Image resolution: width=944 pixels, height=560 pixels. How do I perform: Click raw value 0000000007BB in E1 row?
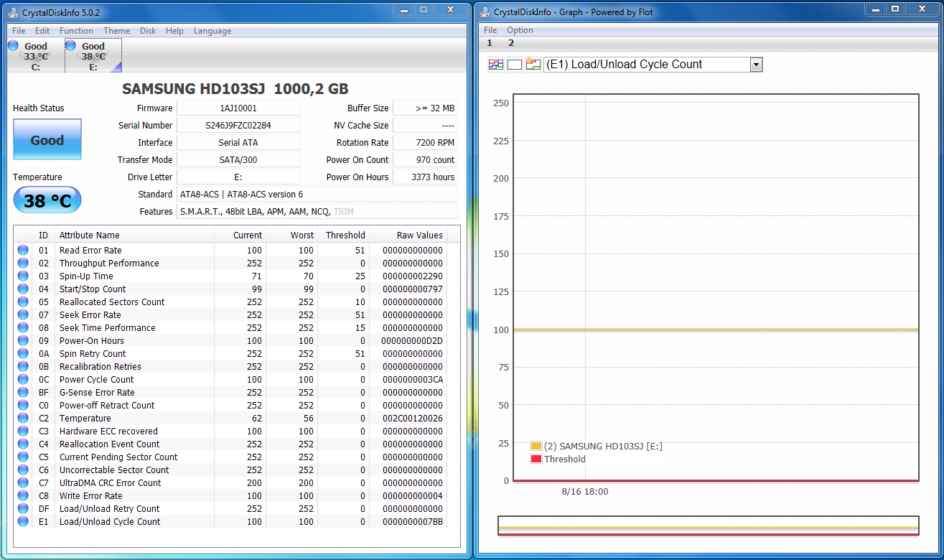(x=412, y=522)
